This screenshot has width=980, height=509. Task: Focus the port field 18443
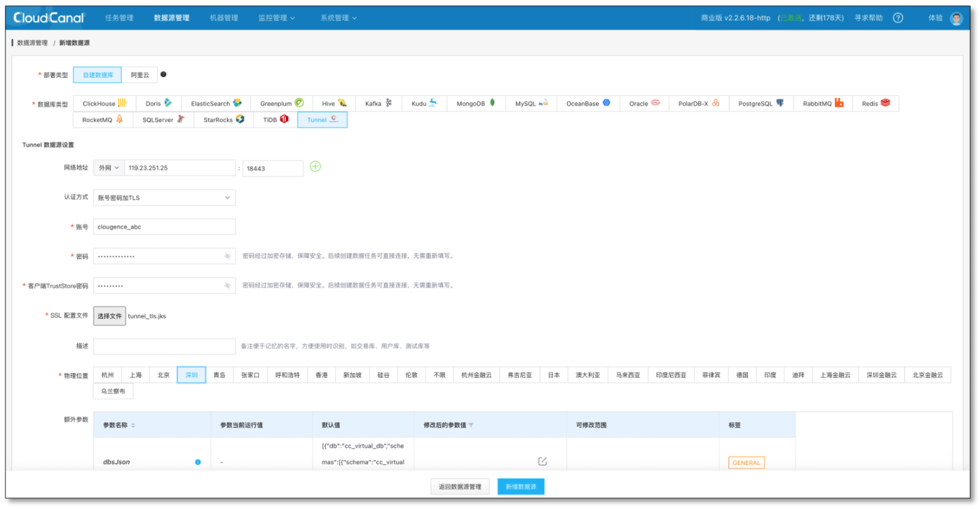click(272, 168)
